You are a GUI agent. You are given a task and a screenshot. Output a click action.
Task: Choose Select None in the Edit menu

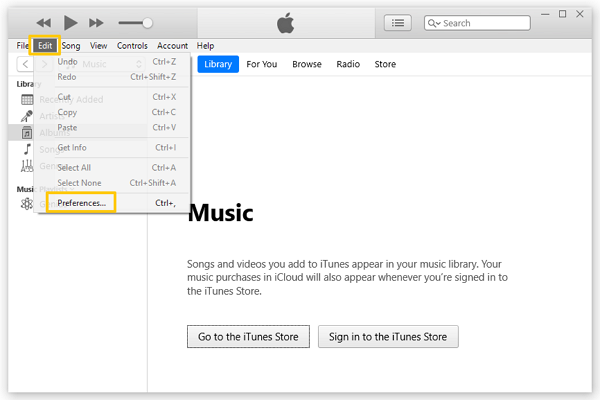coord(112,183)
